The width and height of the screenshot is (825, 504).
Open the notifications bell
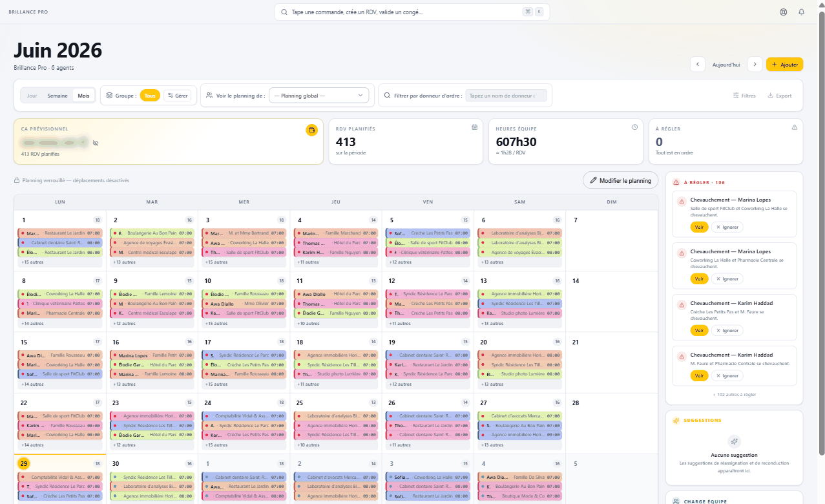click(802, 12)
